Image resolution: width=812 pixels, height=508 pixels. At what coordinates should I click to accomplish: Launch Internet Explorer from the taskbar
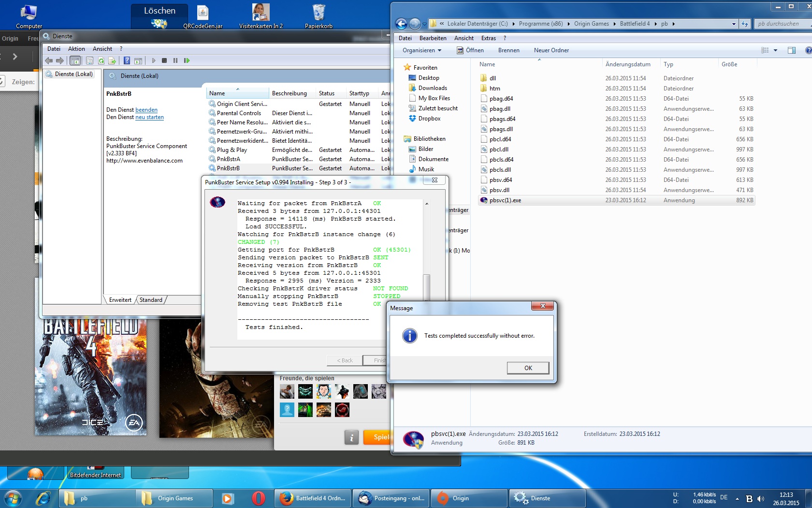coord(43,498)
